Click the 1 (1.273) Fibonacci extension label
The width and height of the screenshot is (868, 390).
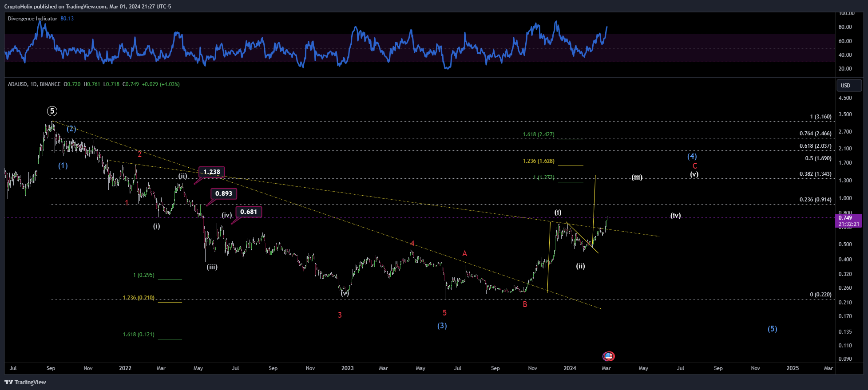click(x=543, y=177)
